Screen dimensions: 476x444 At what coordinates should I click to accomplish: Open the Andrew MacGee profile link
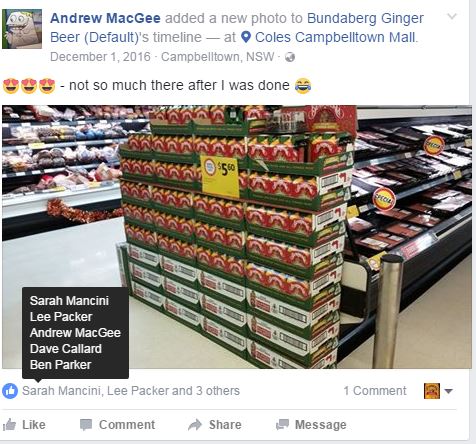[x=105, y=18]
